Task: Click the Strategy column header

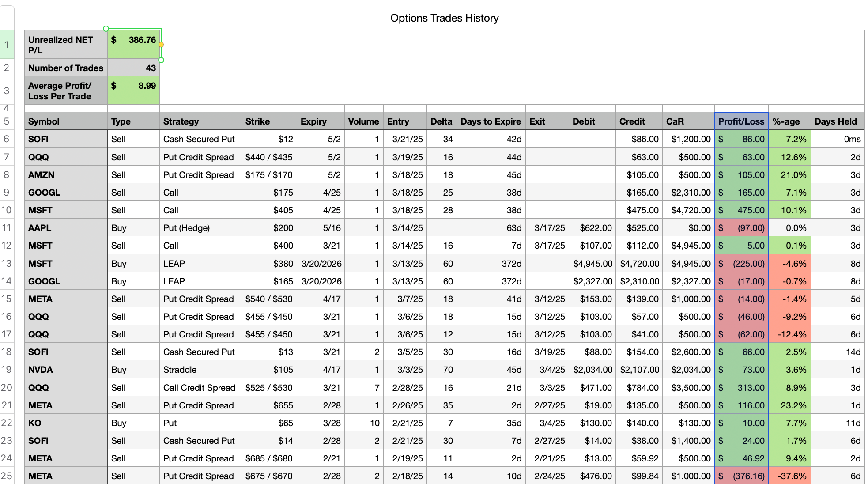Action: click(200, 121)
